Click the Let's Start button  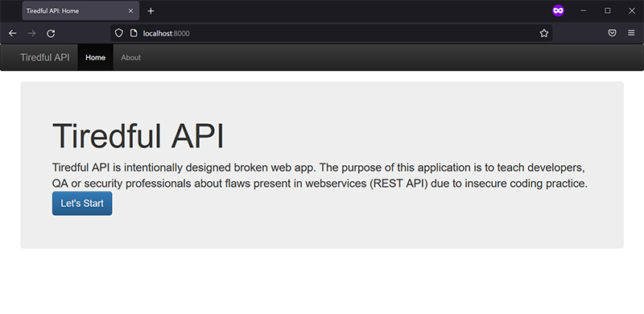tap(82, 204)
